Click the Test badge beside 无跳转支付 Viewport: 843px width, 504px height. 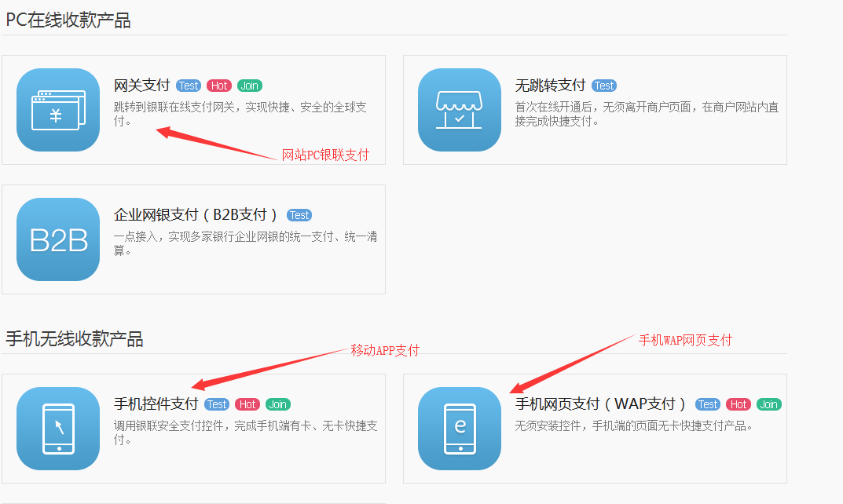[x=604, y=86]
